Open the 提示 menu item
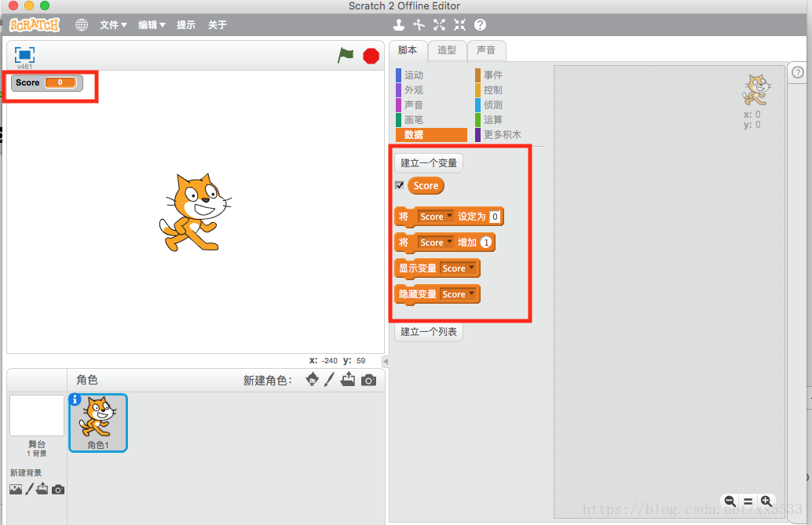Image resolution: width=812 pixels, height=525 pixels. [x=186, y=25]
